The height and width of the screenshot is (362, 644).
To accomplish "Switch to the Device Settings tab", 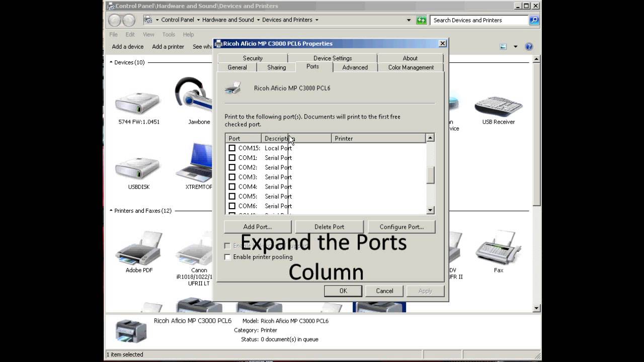I will [x=333, y=58].
